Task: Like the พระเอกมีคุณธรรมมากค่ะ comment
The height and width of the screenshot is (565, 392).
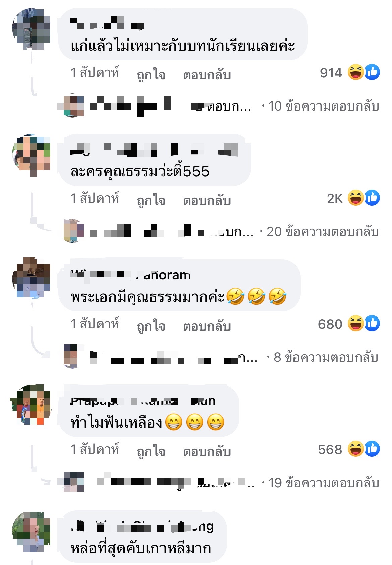Action: tap(151, 326)
